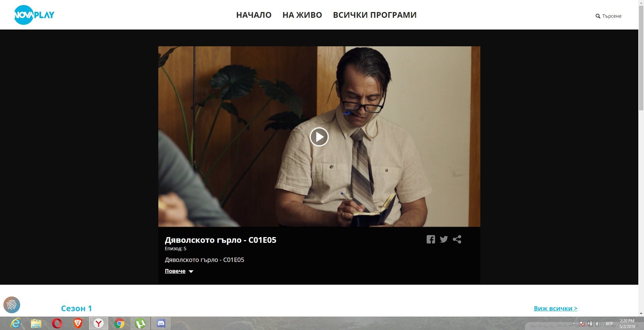Open the generic share icon

[457, 239]
